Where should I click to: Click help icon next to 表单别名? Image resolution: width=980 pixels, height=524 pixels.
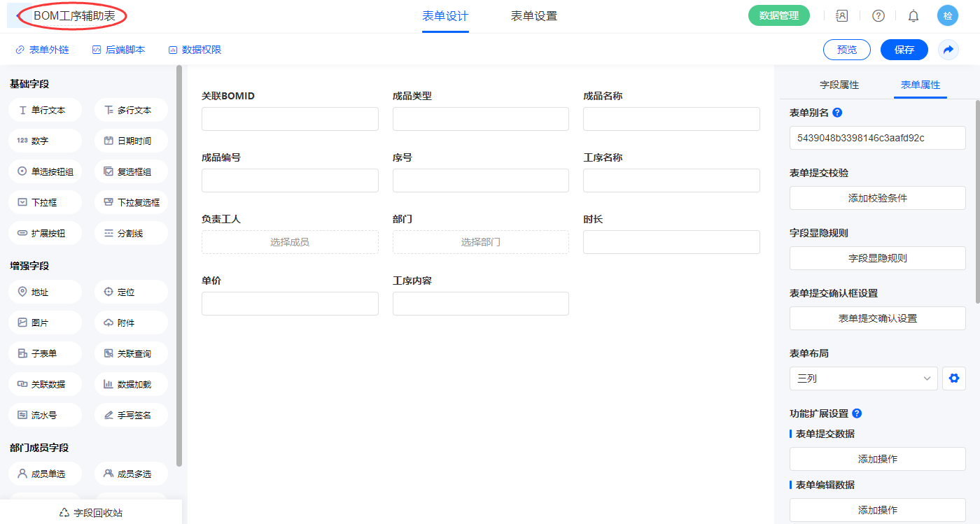click(x=837, y=113)
